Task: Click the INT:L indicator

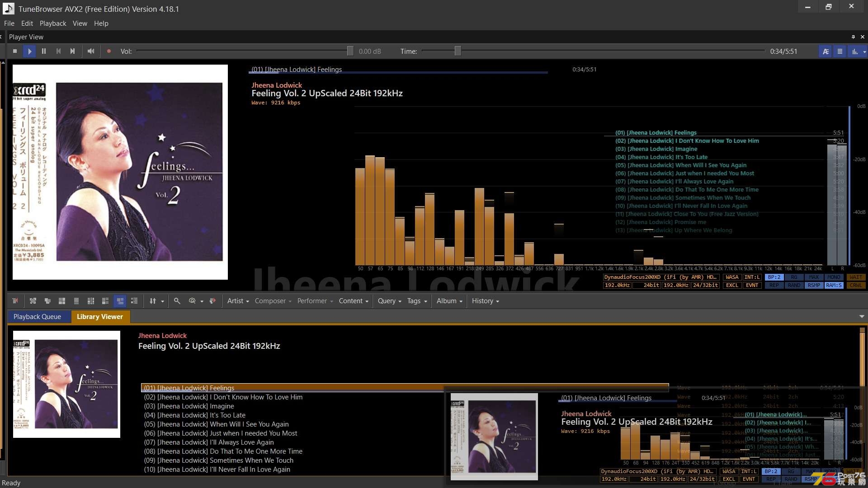Action: pos(752,277)
